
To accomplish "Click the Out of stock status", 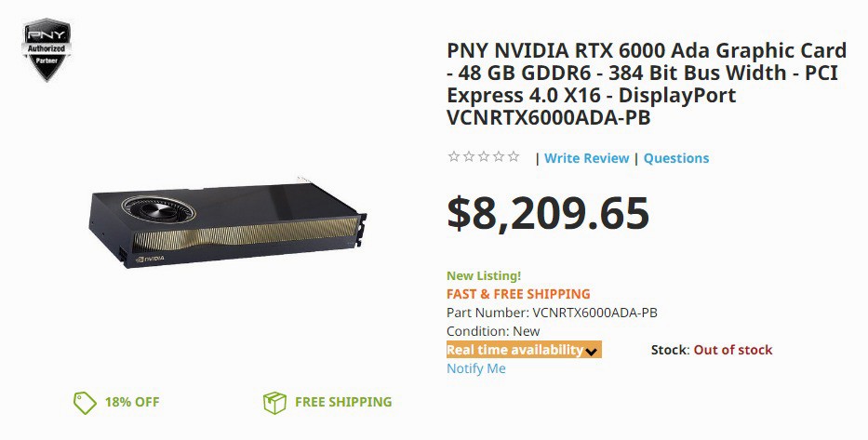I will [732, 350].
